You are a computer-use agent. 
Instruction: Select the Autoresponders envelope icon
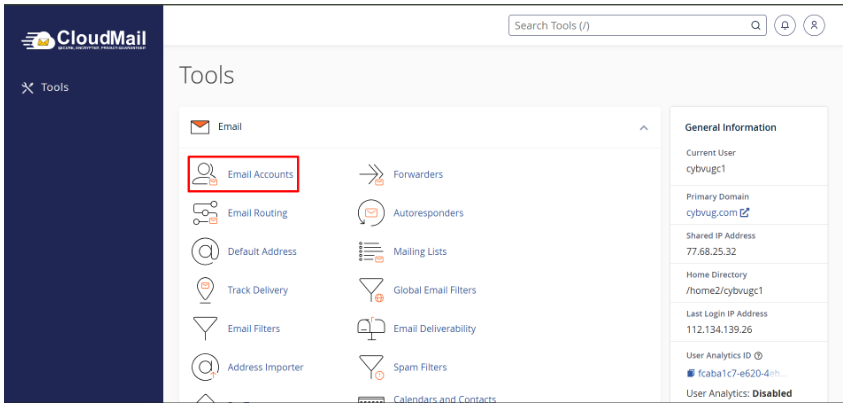pyautogui.click(x=371, y=213)
